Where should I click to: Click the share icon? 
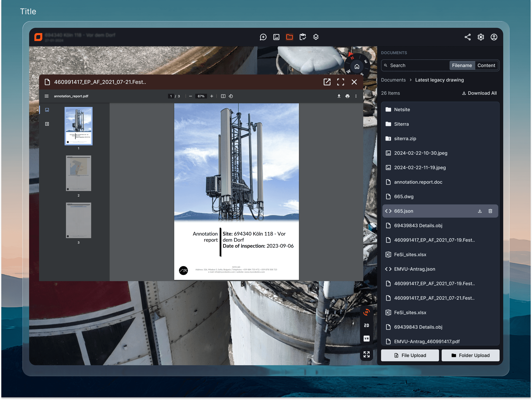coord(467,37)
